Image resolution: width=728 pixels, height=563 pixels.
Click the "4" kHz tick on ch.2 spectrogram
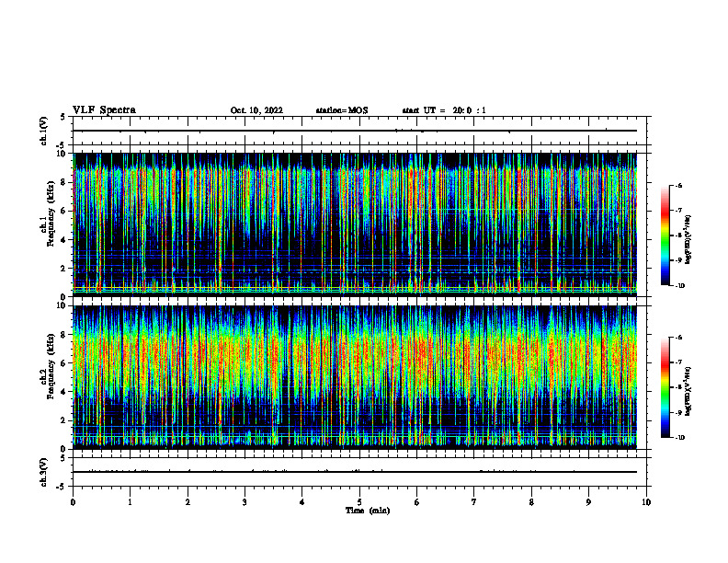click(63, 392)
